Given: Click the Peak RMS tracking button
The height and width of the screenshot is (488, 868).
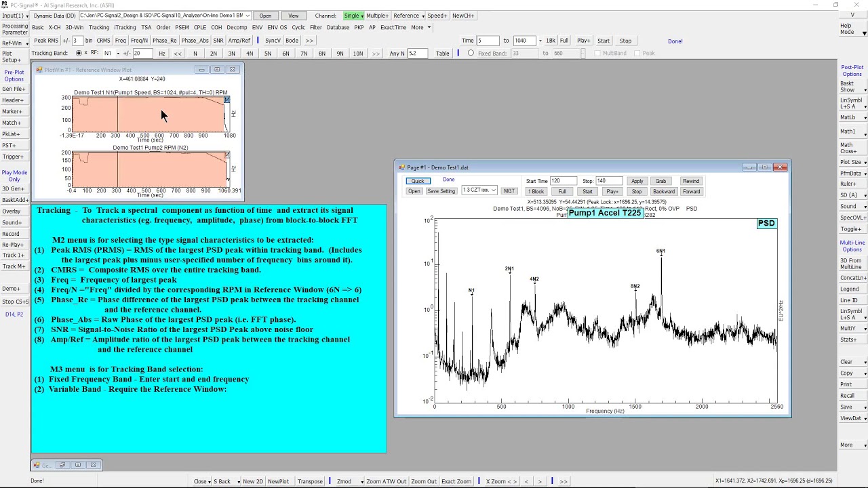Looking at the screenshot, I should point(46,41).
